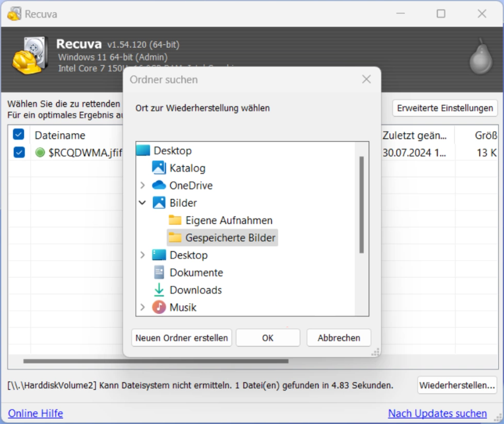This screenshot has width=504, height=424.
Task: Click Neuen Ordner erstellen button
Action: click(182, 338)
